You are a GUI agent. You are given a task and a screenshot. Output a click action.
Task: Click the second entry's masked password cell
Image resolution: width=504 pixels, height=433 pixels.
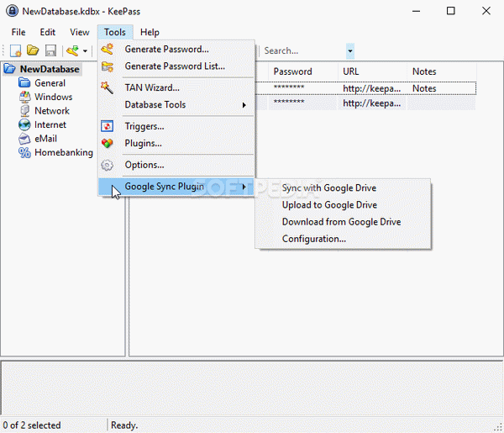(x=302, y=103)
